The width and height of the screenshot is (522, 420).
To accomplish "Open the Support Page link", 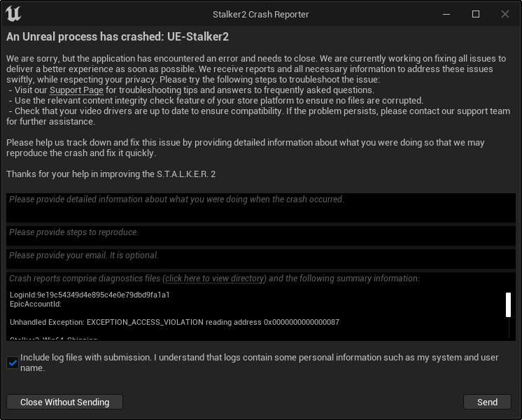I will 76,90.
